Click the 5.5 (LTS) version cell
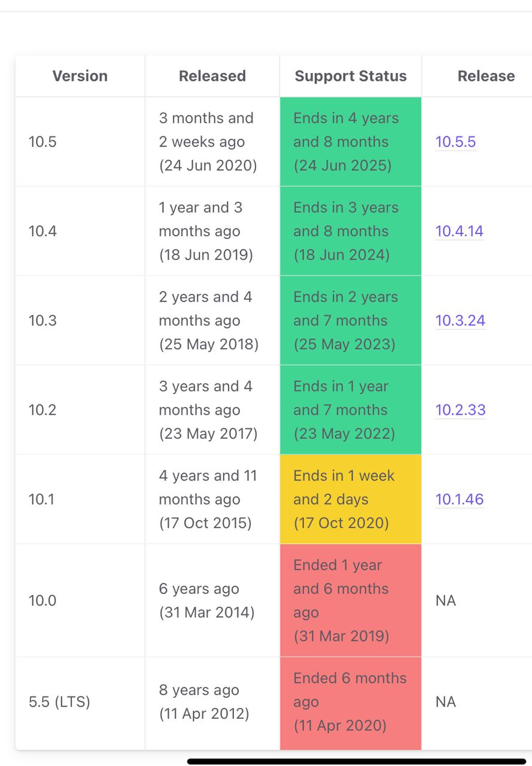Image resolution: width=532 pixels, height=766 pixels. 59,701
